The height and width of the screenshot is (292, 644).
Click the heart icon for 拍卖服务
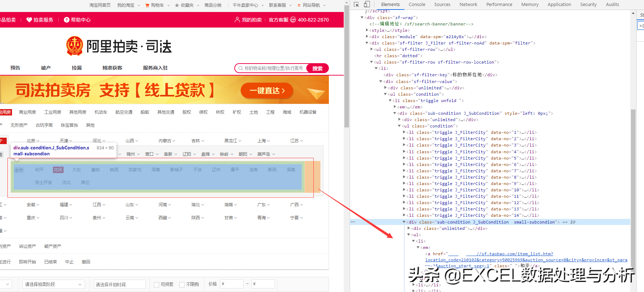[29, 20]
